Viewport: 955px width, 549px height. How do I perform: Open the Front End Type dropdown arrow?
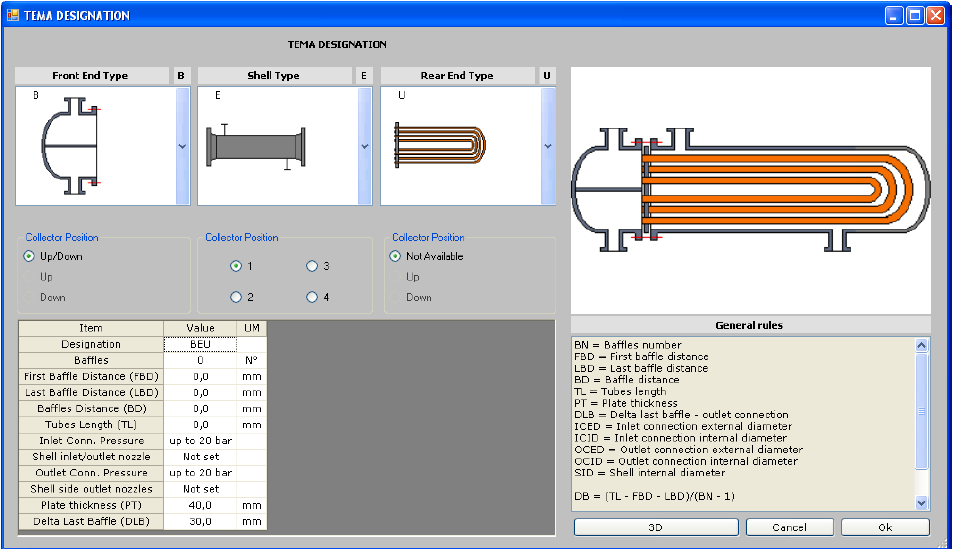click(182, 146)
